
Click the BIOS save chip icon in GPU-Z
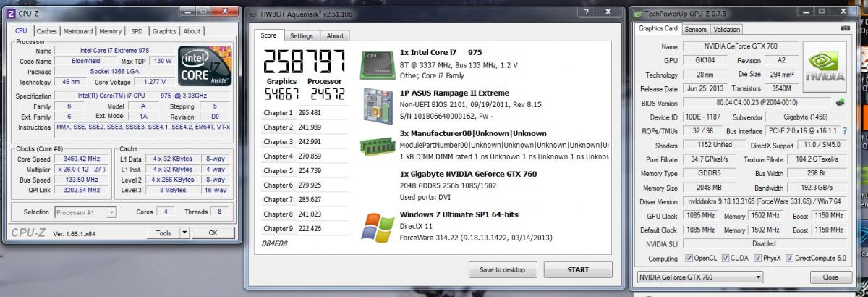tap(840, 103)
